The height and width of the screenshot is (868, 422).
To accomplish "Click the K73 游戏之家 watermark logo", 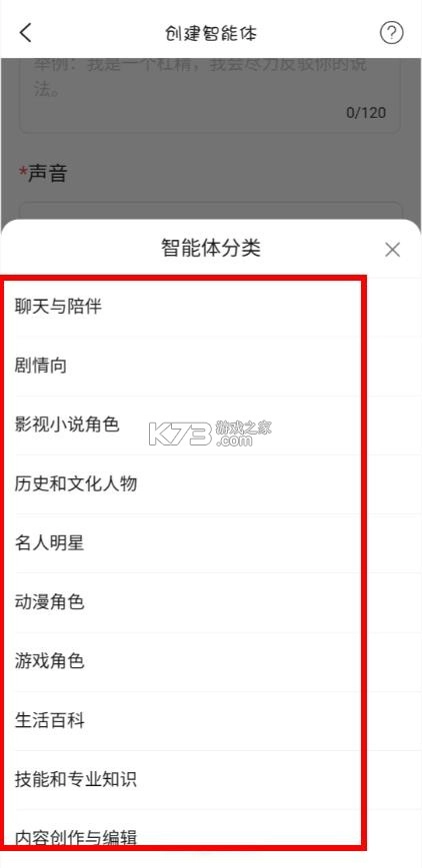I will point(210,433).
